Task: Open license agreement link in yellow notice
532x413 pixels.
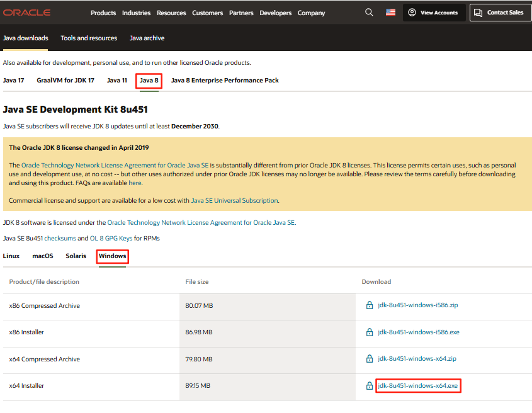Action: (115, 166)
